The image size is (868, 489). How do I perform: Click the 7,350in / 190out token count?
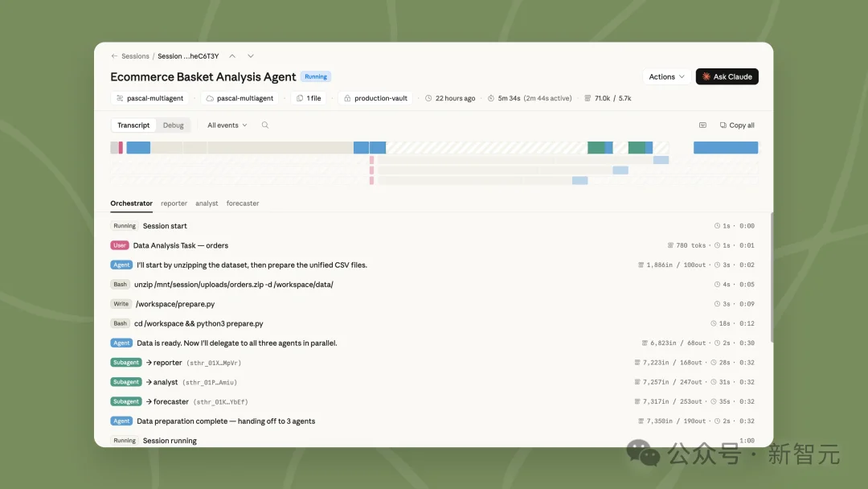[x=672, y=421]
